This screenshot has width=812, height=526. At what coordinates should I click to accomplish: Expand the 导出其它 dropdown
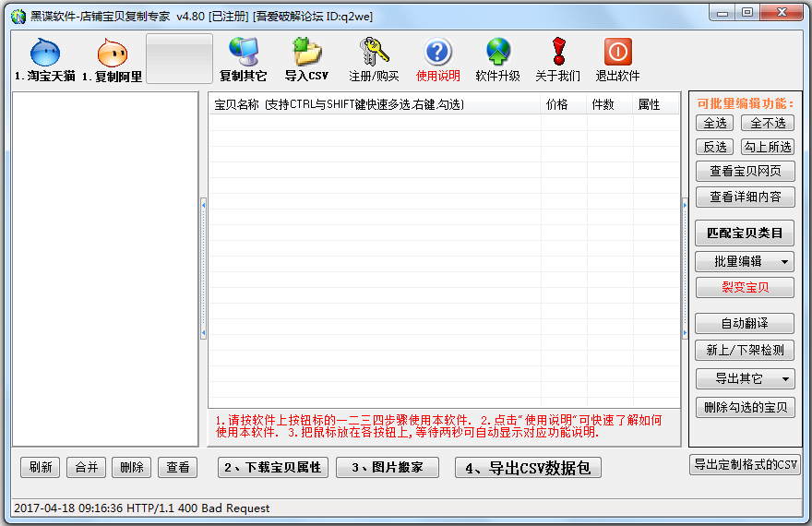[744, 378]
